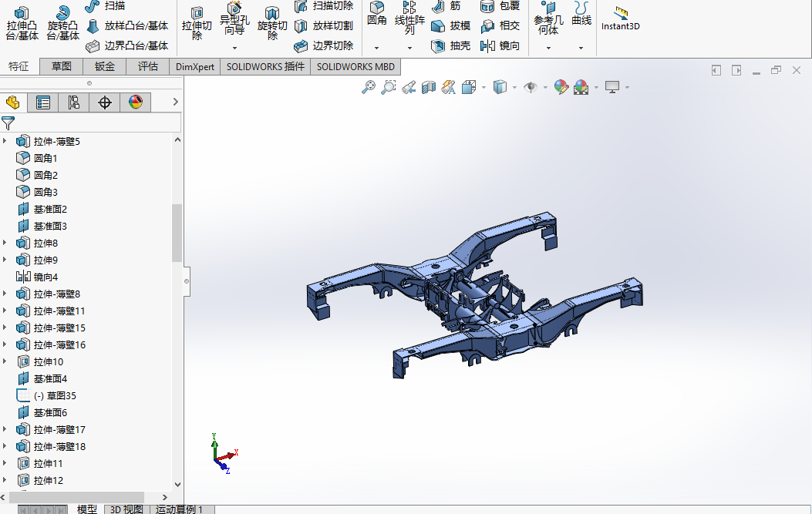Select the Fillet tool (圆角) in ribbon
Screen dimensions: 812x514
tap(376, 15)
